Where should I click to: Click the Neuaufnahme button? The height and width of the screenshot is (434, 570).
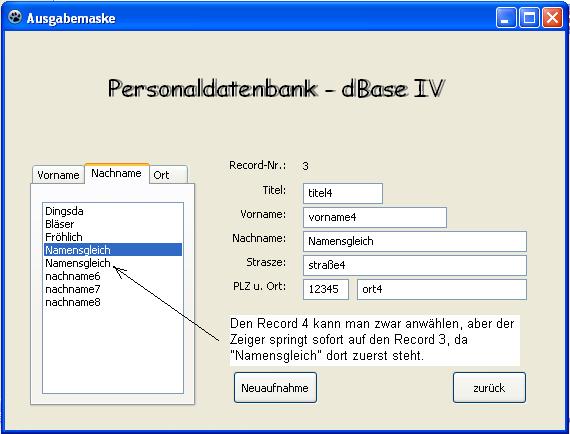pos(275,387)
